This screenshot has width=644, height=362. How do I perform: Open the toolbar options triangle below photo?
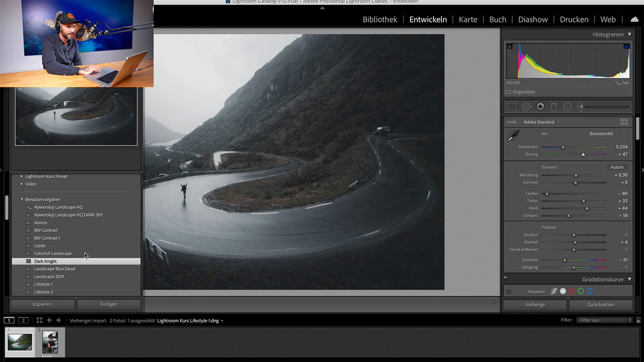point(493,305)
